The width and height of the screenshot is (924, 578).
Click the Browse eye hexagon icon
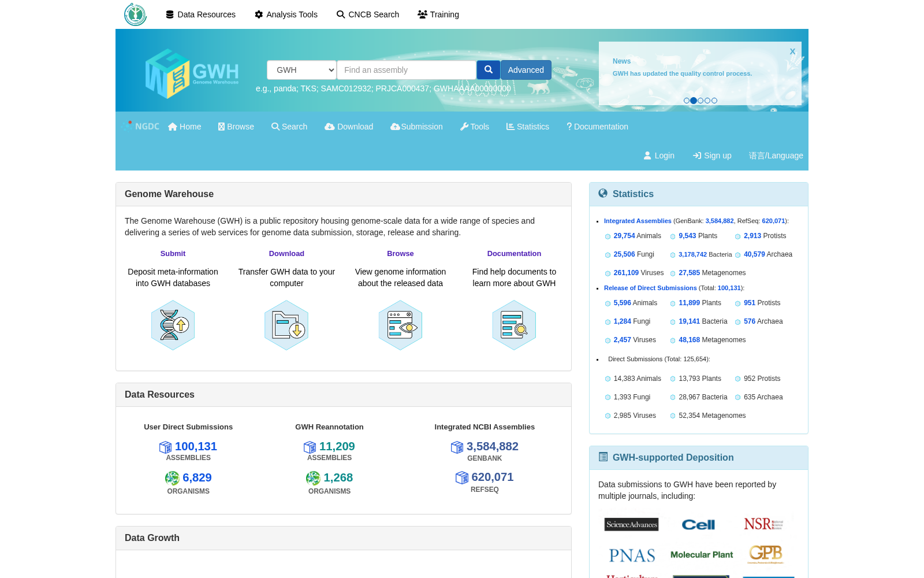click(400, 325)
